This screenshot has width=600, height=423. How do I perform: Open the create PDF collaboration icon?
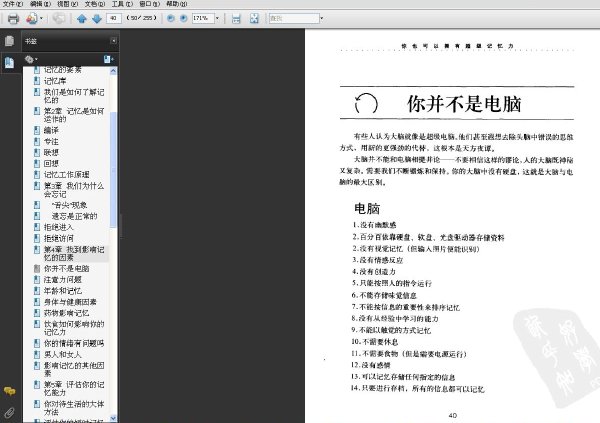32,18
